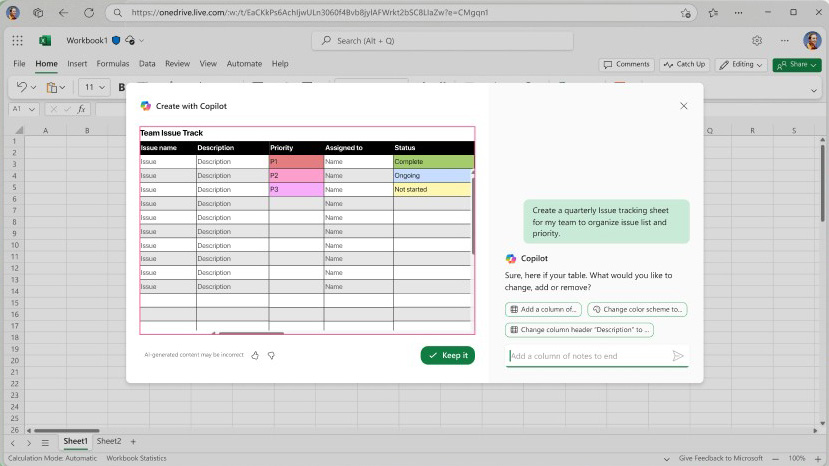Click the Keep it button
Screen dimensions: 829x466
447,355
